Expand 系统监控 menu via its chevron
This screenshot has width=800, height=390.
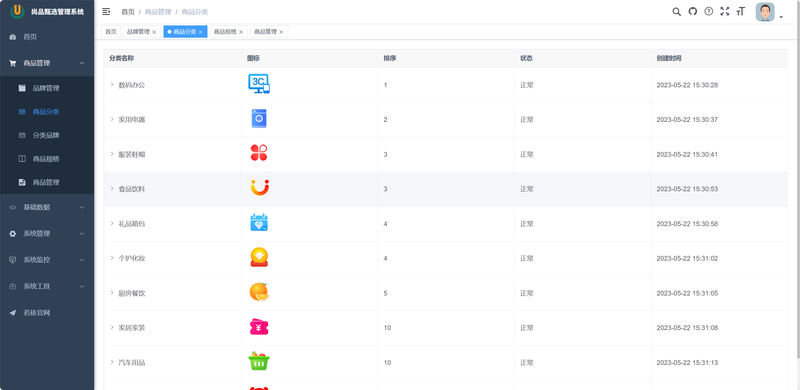click(82, 260)
